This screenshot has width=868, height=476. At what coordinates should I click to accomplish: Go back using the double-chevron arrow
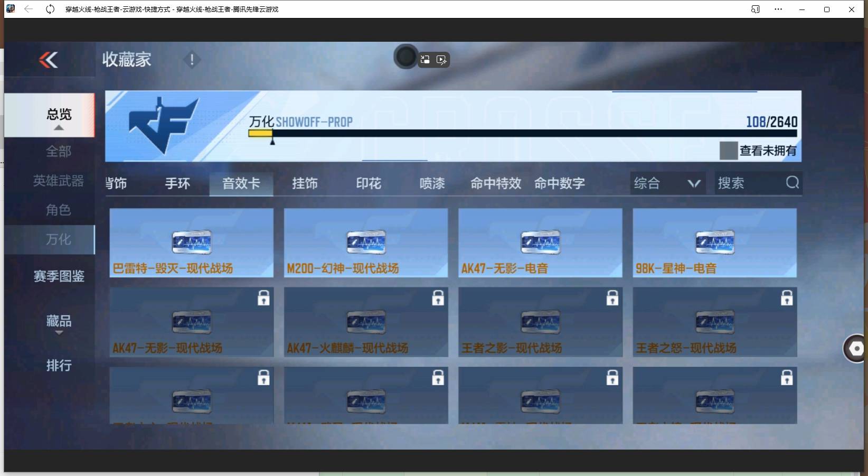pyautogui.click(x=49, y=60)
